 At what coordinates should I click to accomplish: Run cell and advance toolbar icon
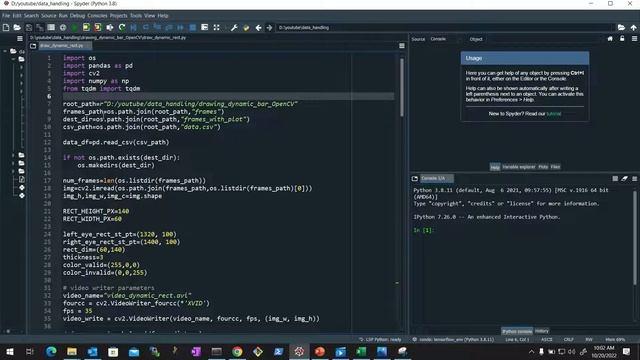98,27
